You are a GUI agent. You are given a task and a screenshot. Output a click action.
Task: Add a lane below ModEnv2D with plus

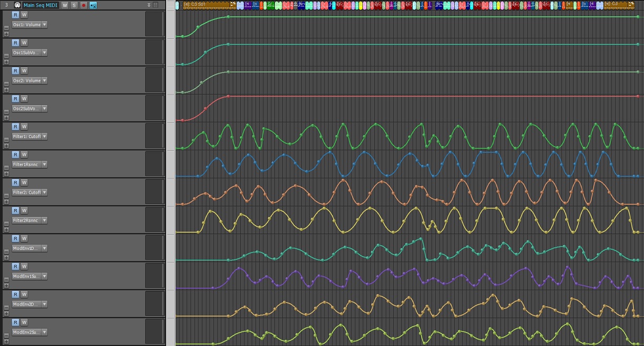point(6,313)
